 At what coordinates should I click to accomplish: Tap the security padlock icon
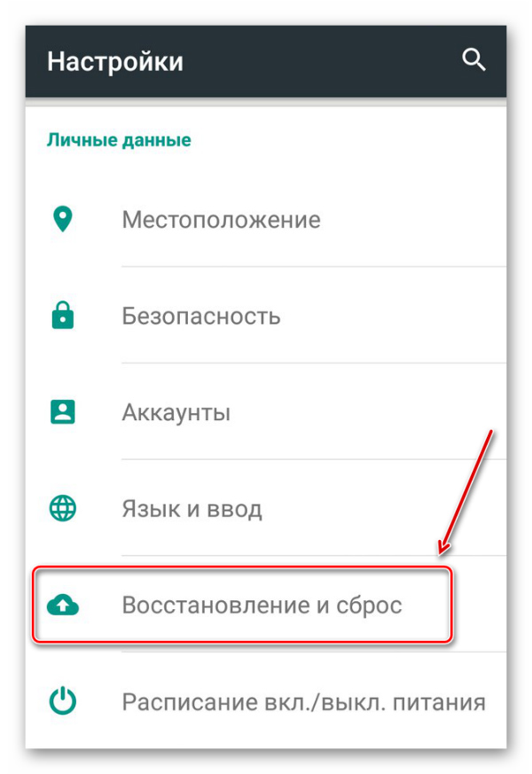click(63, 316)
